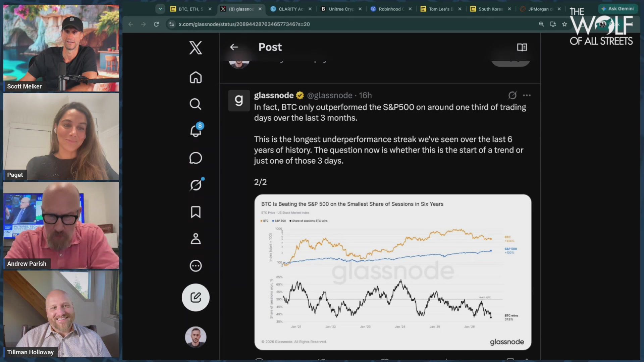
Task: Open Grok icon in the sidebar
Action: [196, 184]
